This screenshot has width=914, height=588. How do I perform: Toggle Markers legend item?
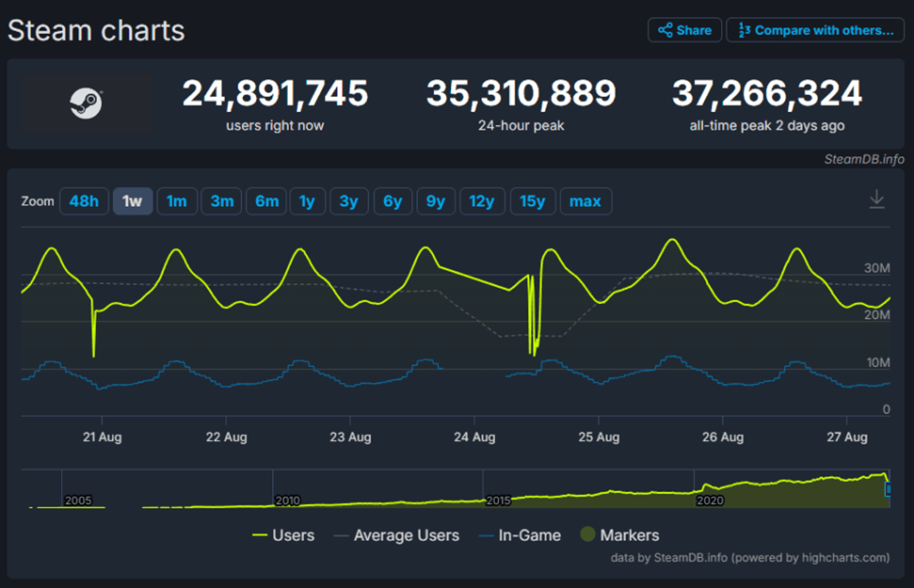coord(619,535)
